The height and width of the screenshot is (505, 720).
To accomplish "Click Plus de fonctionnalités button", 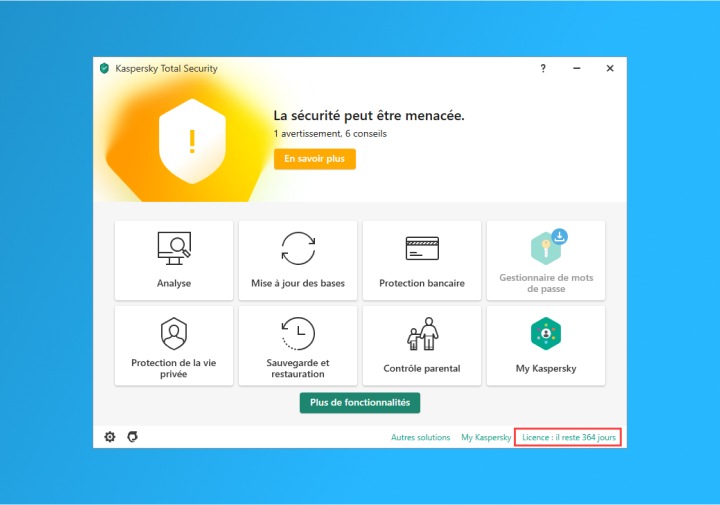I will point(360,402).
